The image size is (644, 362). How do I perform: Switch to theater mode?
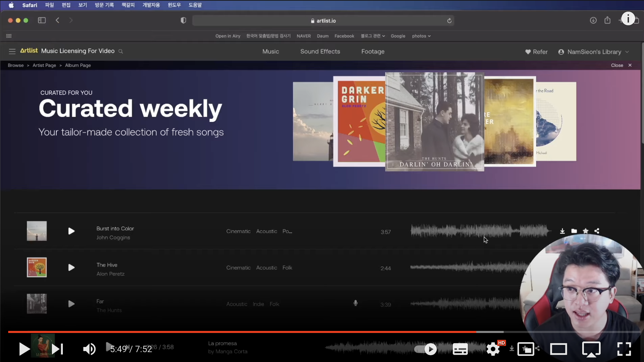558,349
